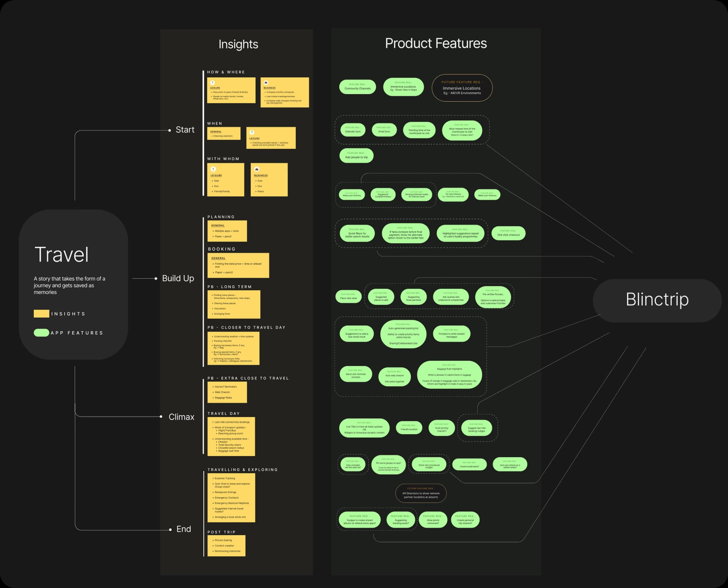Select Setting preferred modes for internal travel
The image size is (728, 588).
tap(417, 195)
